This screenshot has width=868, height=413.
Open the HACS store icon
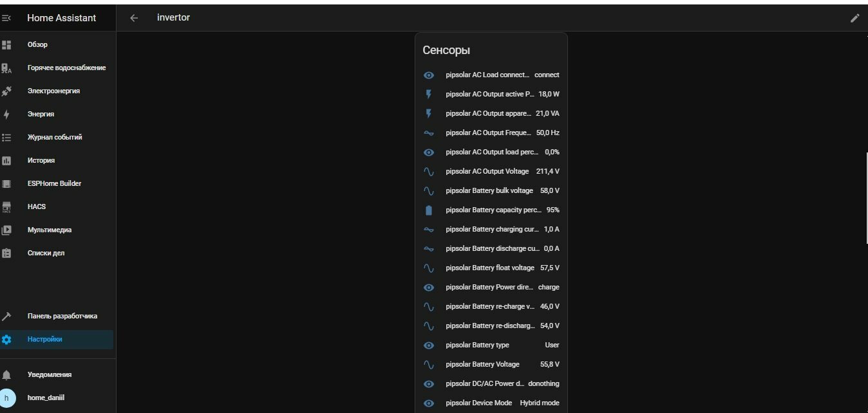point(6,206)
